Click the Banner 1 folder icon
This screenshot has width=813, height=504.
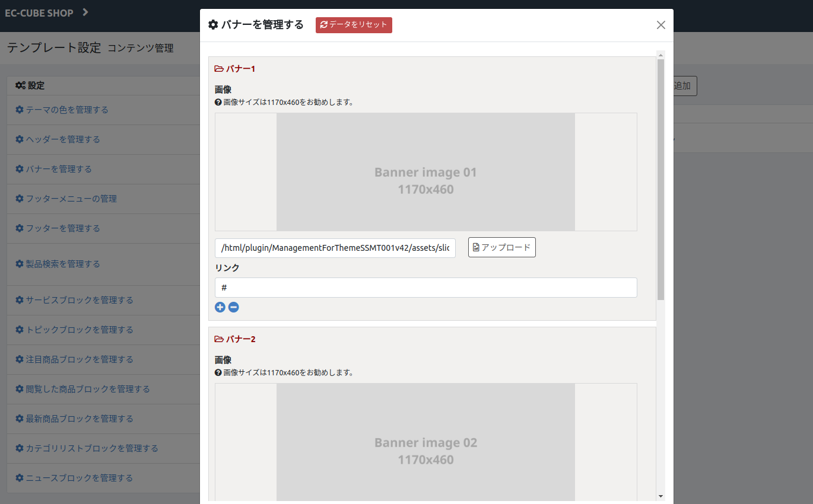point(219,69)
